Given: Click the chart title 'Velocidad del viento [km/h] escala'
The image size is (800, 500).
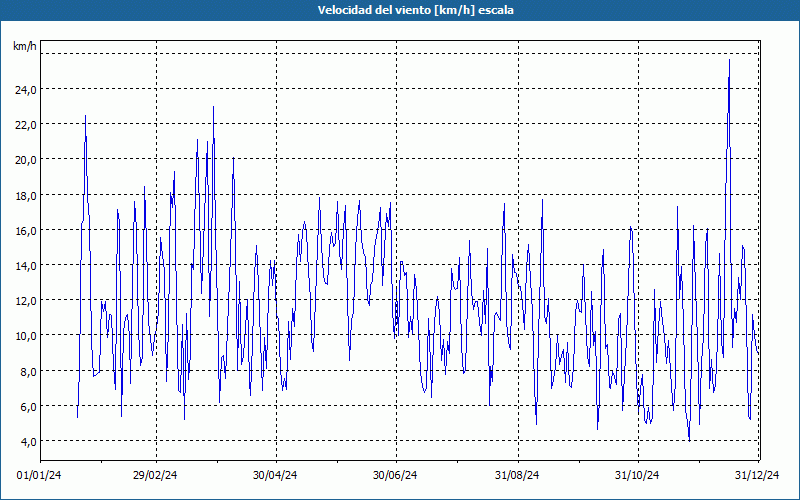Looking at the screenshot, I should pos(415,10).
